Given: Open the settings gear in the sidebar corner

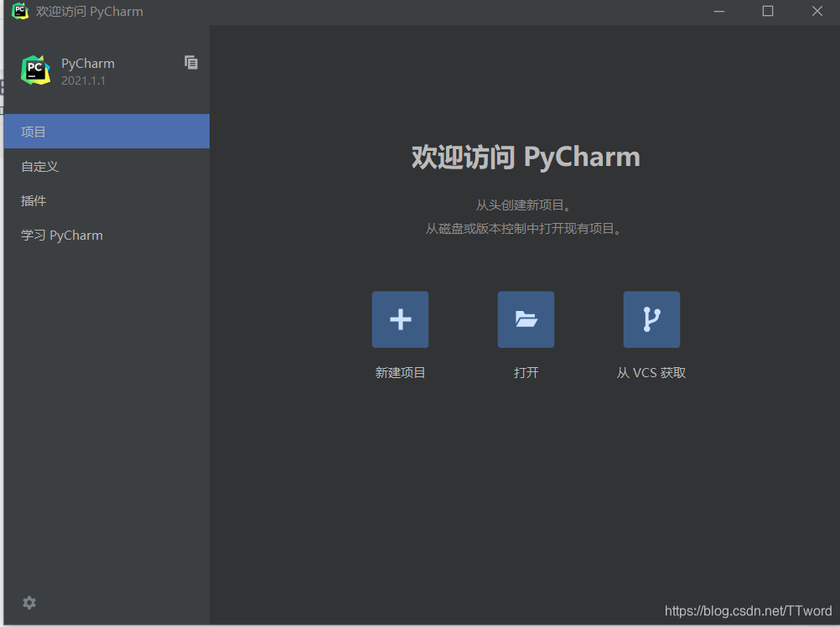Looking at the screenshot, I should 29,603.
